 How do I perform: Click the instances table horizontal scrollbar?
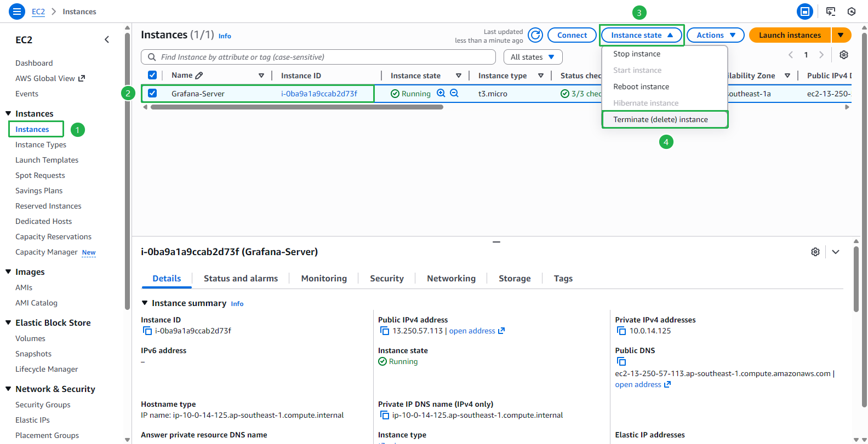click(x=297, y=107)
